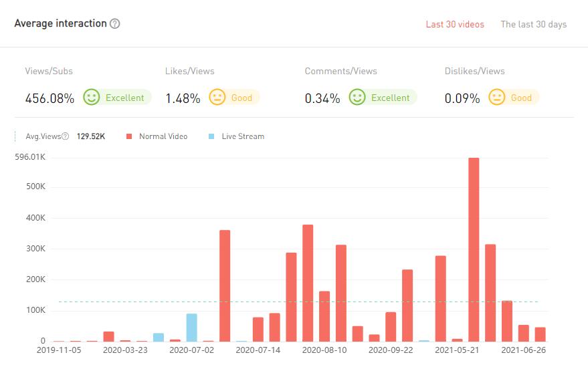Click the last bar at 2021-06-26

coord(540,334)
